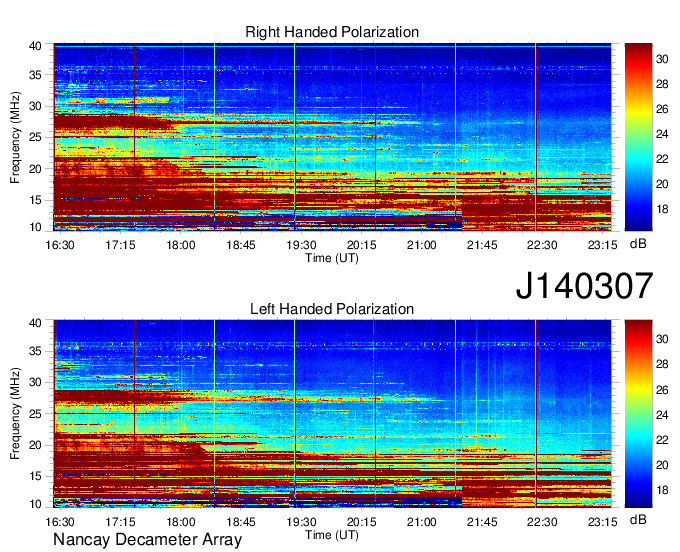This screenshot has height=552, width=680.
Task: Click the 18:45 tick of Left Handed plot
Action: pos(241,522)
